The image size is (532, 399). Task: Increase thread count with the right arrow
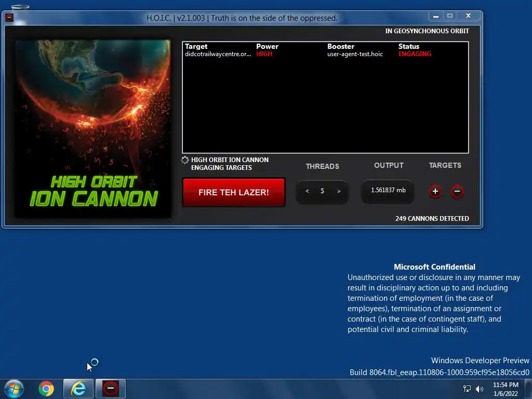click(339, 191)
